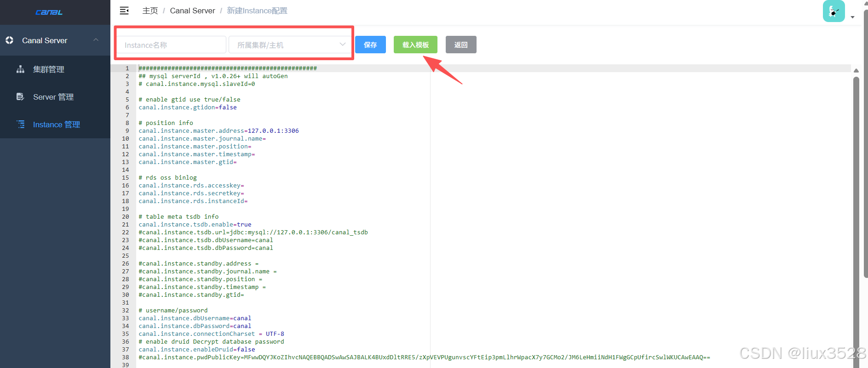The image size is (868, 368).
Task: Click line '# enable druid Decrypt database password'
Action: click(211, 341)
